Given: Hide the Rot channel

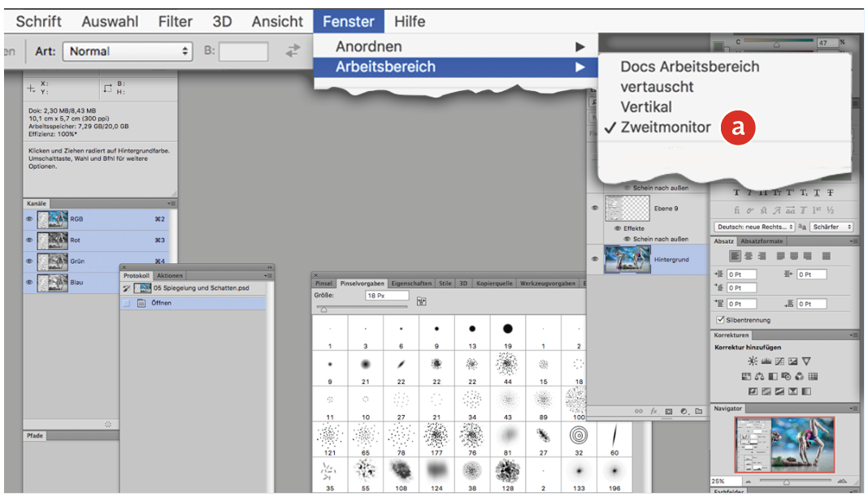Looking at the screenshot, I should coord(29,240).
